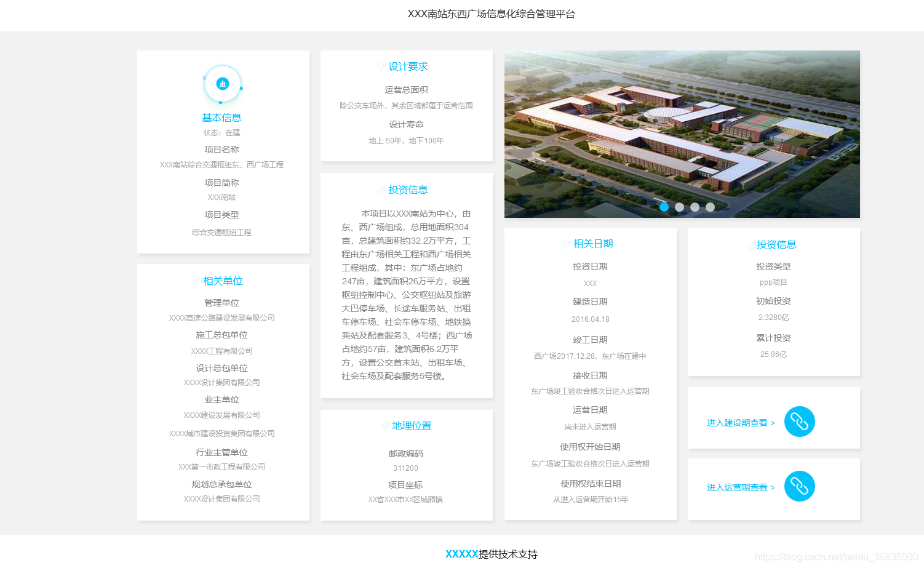Click the 综合交通枢纽工程 project type value
The width and height of the screenshot is (924, 568).
point(221,233)
